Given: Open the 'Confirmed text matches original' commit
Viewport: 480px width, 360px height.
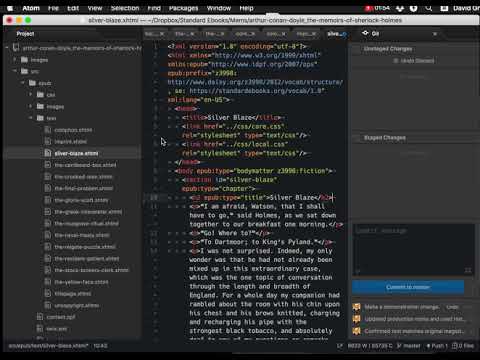Looking at the screenshot, I should [414, 331].
